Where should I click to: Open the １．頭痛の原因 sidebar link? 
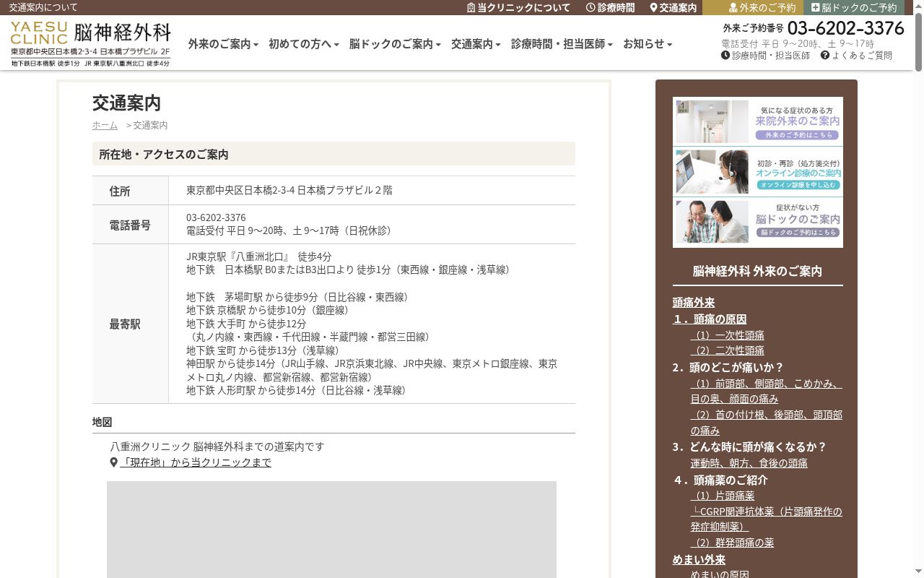710,319
